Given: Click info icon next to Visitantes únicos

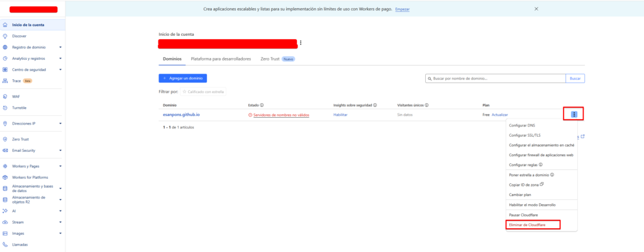Looking at the screenshot, I should (427, 105).
